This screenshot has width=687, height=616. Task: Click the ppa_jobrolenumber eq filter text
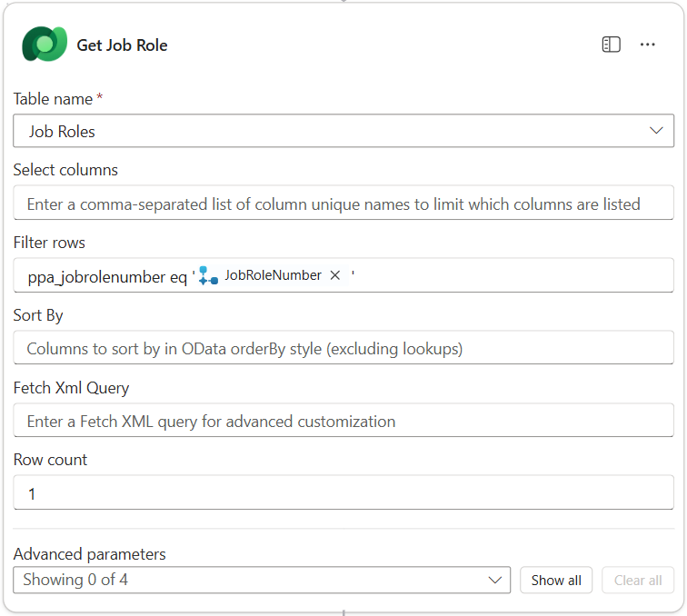107,276
